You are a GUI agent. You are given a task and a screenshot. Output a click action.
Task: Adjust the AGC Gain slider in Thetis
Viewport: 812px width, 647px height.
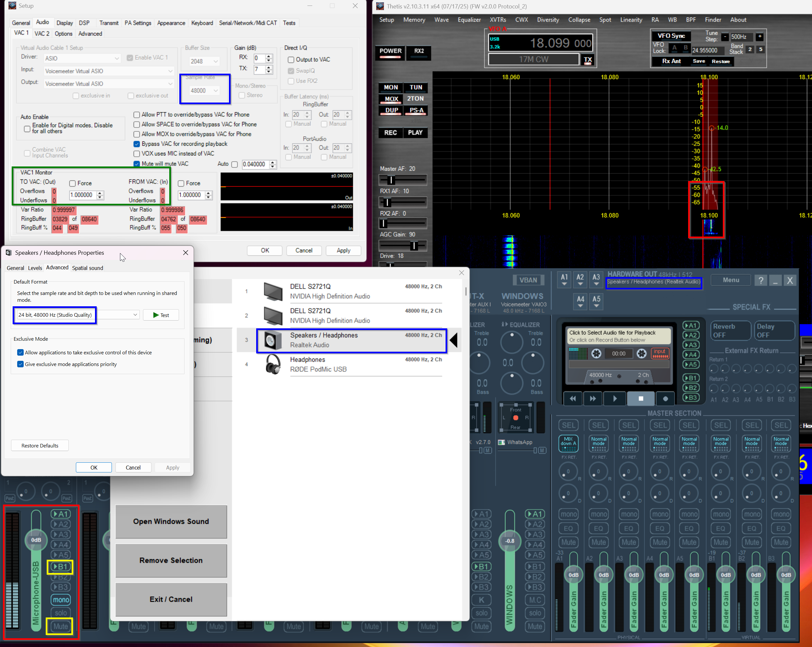pos(403,246)
